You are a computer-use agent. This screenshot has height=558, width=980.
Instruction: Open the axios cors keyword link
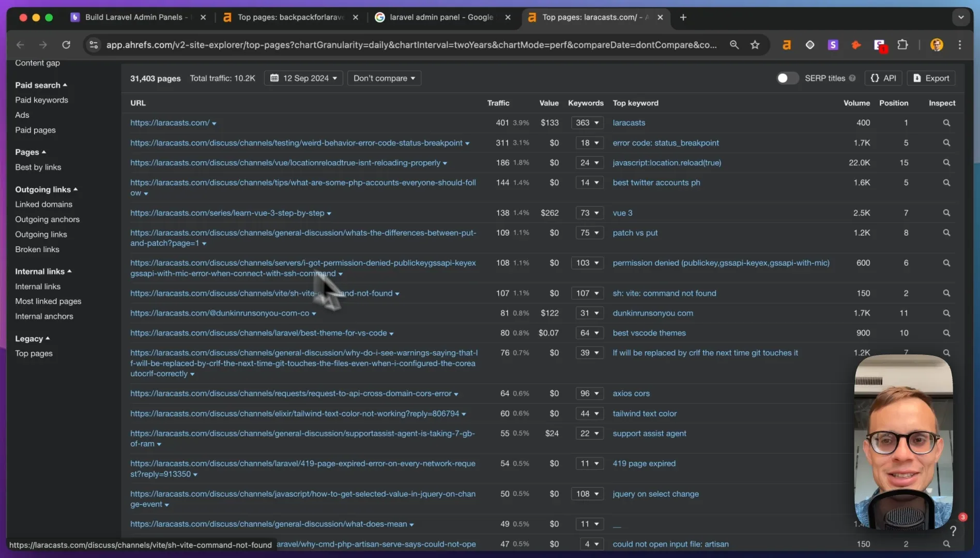point(631,394)
